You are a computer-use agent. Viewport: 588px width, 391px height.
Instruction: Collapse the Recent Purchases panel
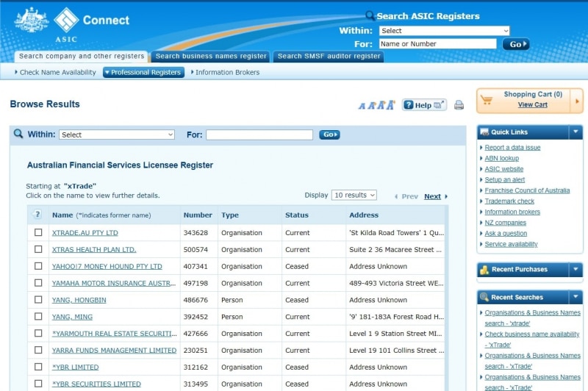(x=576, y=270)
